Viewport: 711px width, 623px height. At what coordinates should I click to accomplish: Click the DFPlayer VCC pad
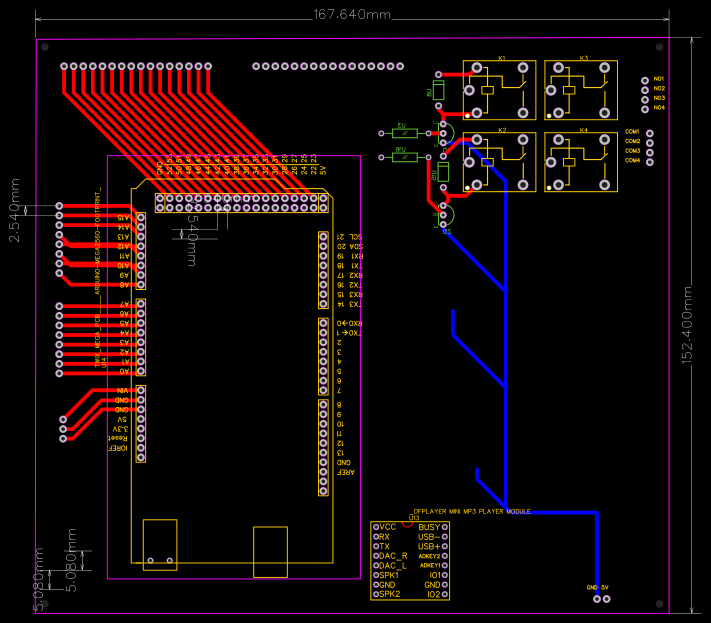[x=376, y=527]
